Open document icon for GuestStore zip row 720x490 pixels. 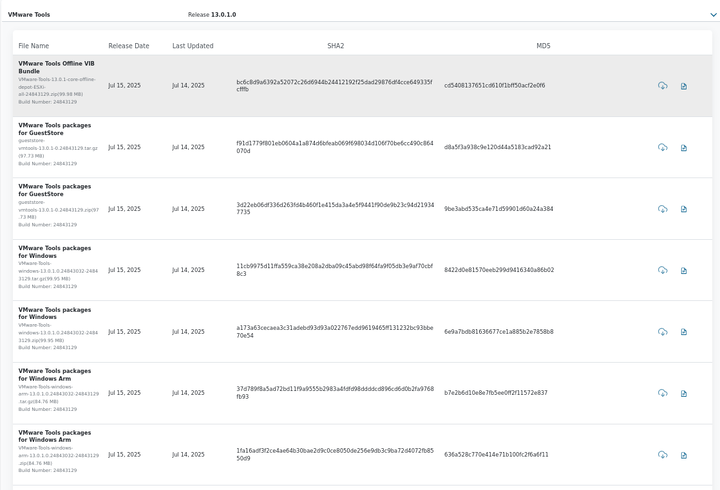click(684, 209)
